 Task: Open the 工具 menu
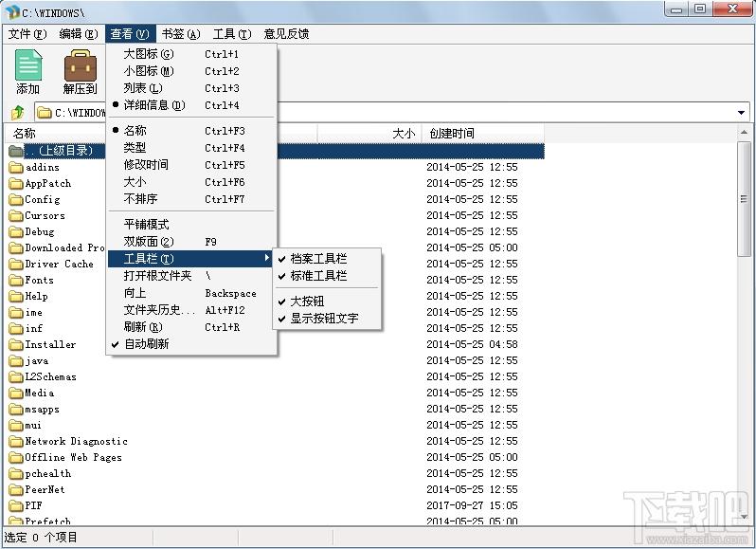tap(232, 34)
